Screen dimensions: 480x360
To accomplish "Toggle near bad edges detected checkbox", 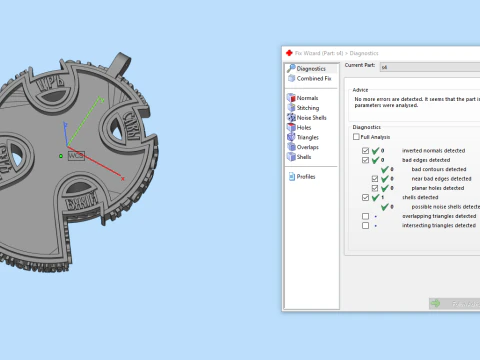I will point(375,179).
